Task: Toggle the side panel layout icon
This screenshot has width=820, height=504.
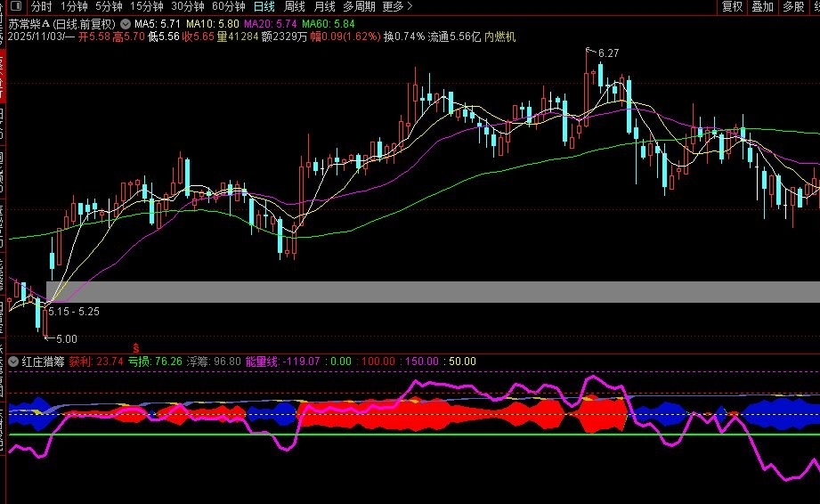Action: click(15, 7)
